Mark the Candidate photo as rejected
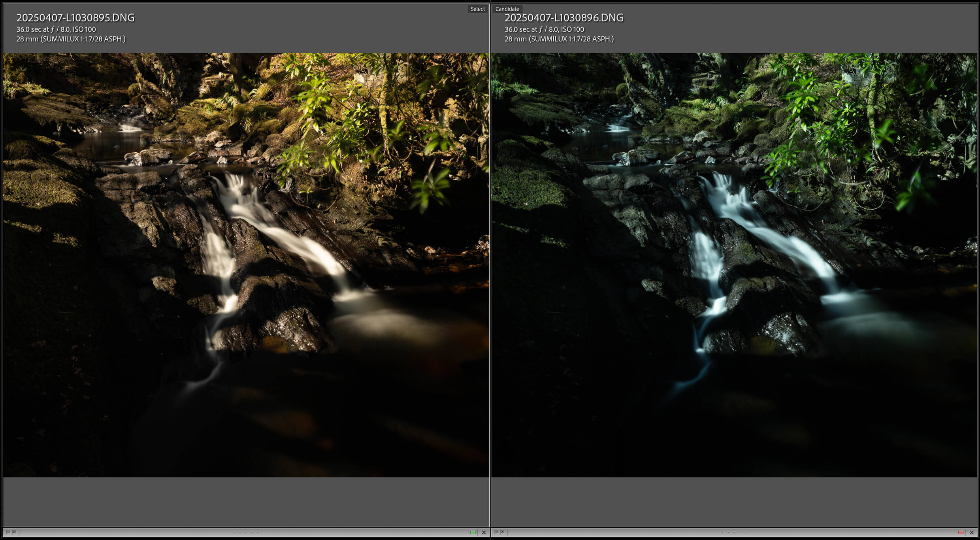 click(503, 532)
